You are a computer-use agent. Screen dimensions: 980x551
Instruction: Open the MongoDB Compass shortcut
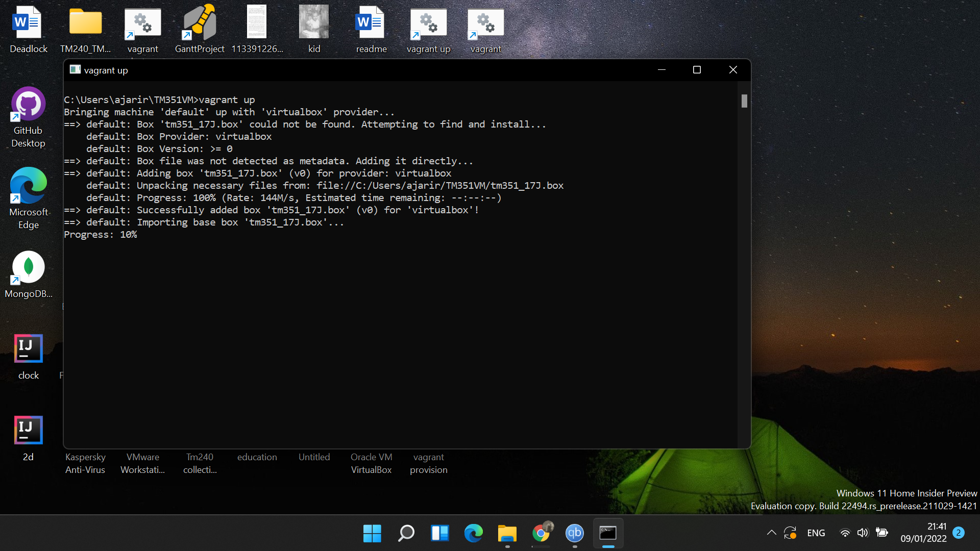pos(29,267)
